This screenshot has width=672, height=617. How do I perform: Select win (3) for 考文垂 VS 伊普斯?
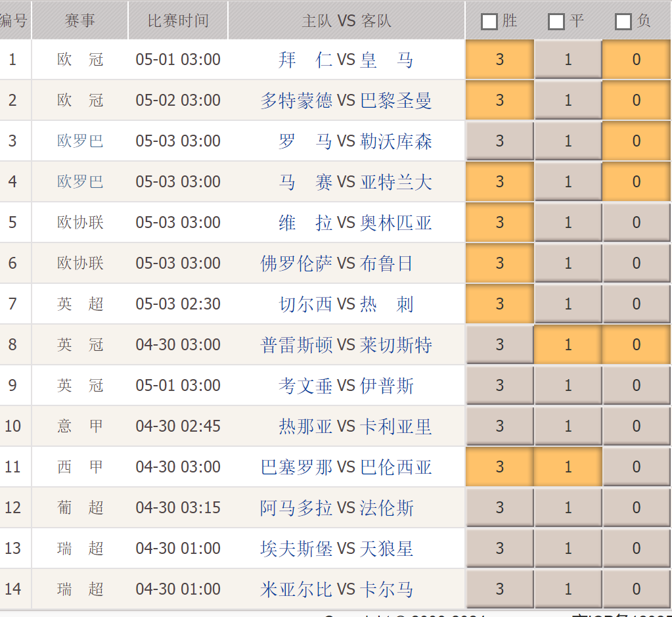[500, 386]
